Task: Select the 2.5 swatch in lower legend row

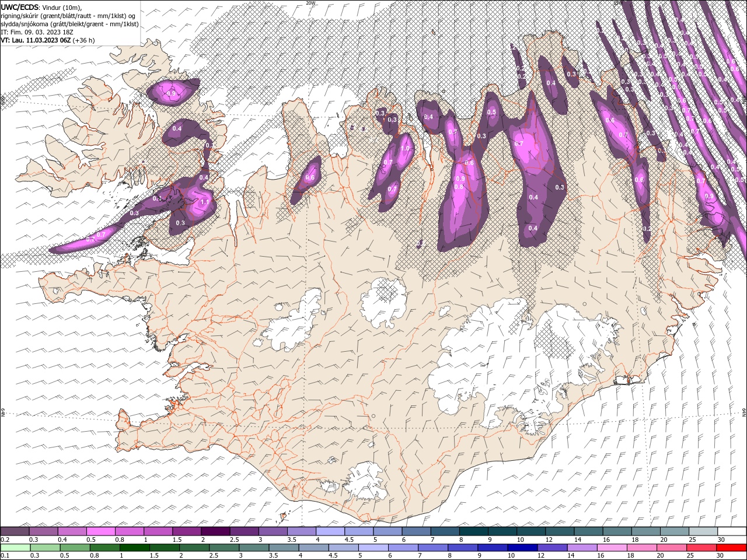Action: (x=224, y=548)
